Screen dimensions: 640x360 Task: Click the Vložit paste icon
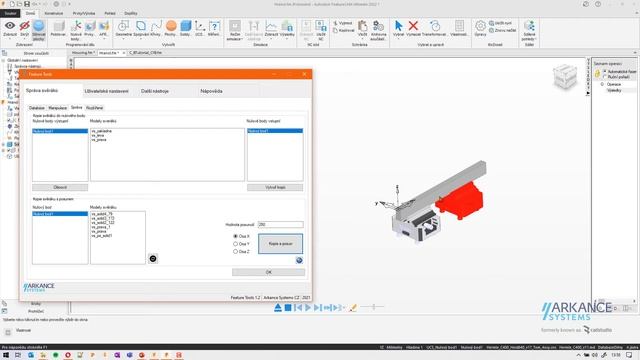pos(362,26)
